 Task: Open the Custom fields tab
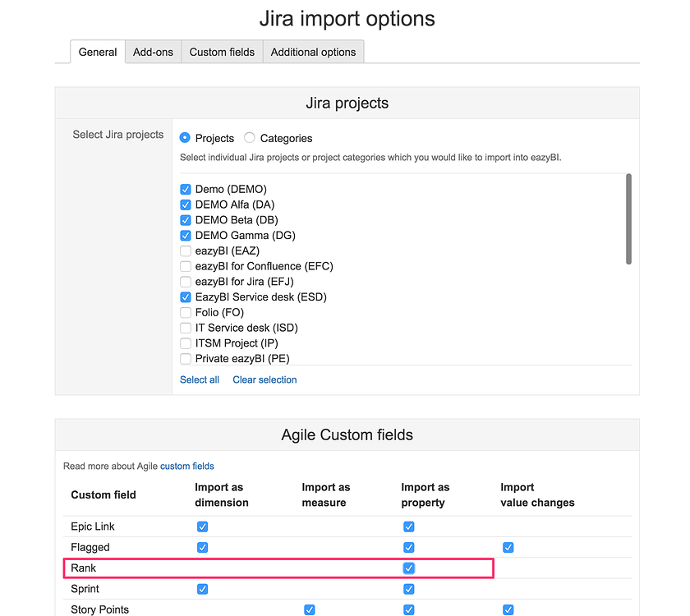pyautogui.click(x=221, y=51)
